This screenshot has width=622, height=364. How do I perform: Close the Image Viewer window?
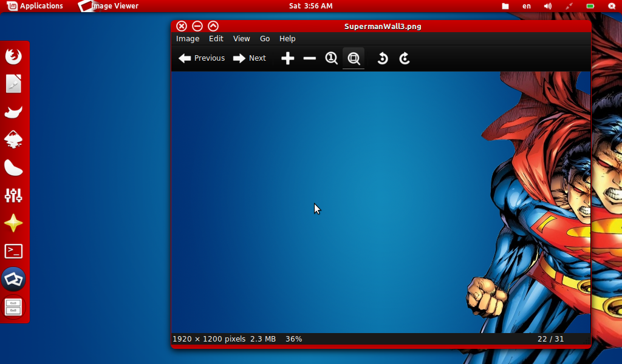(182, 26)
